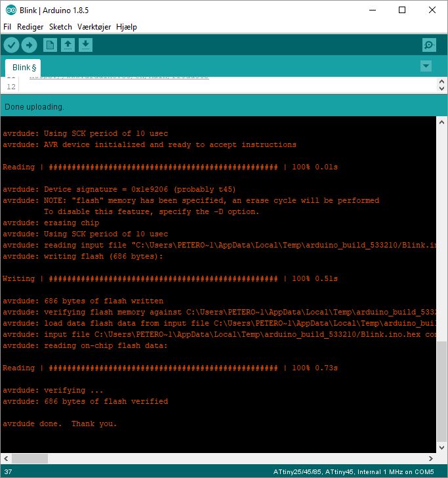
Task: Click line count '37' in status bar
Action: (x=9, y=472)
